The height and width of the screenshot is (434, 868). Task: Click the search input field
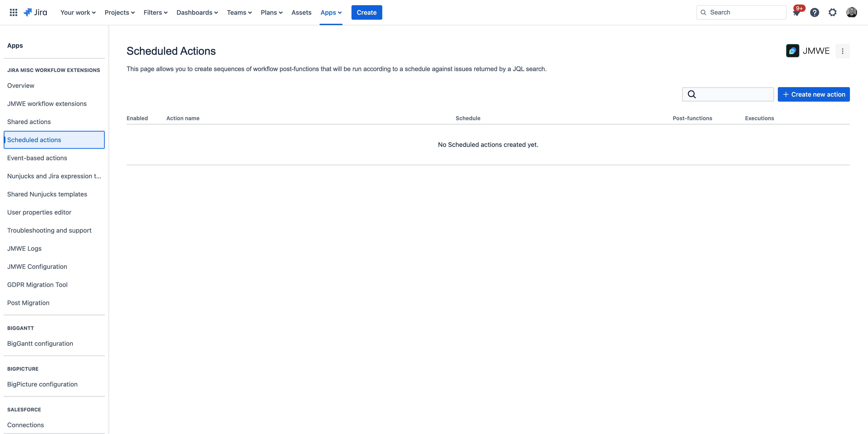728,94
